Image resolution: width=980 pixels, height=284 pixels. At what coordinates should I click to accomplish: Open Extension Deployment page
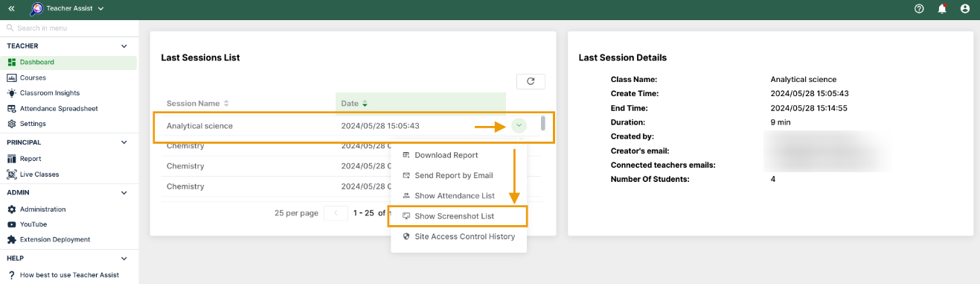54,239
